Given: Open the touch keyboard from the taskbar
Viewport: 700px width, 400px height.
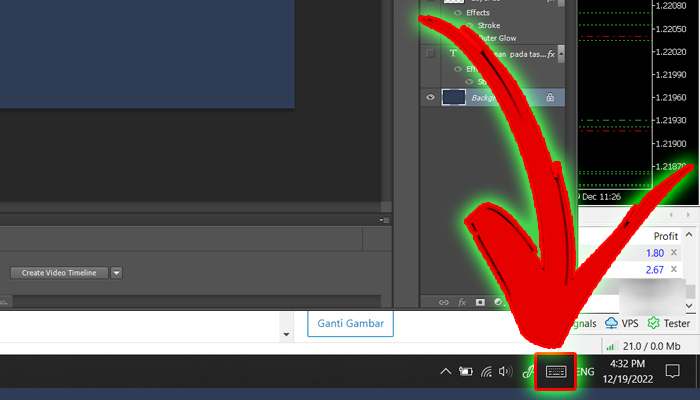Looking at the screenshot, I should pyautogui.click(x=556, y=372).
